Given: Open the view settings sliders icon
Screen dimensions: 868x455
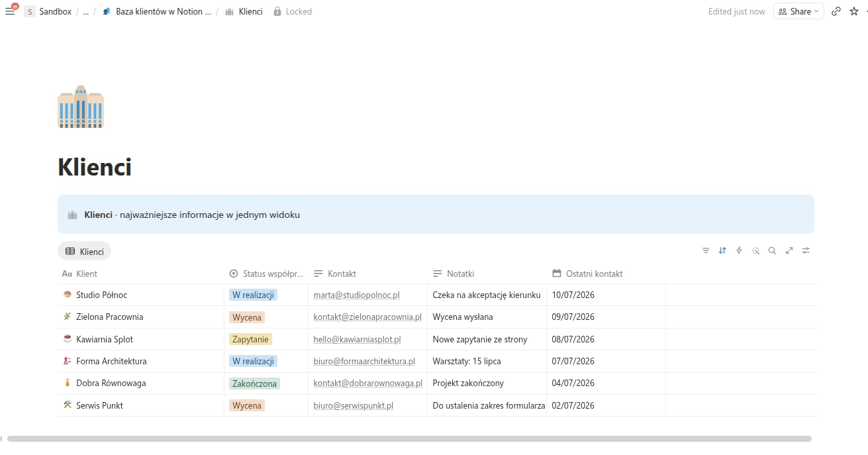Looking at the screenshot, I should 806,251.
